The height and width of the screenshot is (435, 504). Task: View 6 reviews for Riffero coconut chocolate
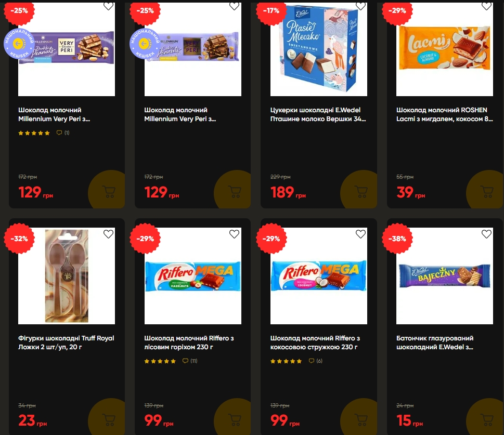pos(316,361)
